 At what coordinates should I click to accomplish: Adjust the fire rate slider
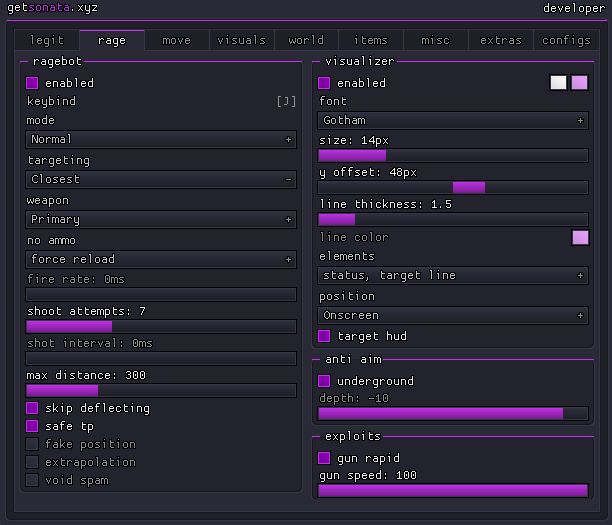coord(161,294)
